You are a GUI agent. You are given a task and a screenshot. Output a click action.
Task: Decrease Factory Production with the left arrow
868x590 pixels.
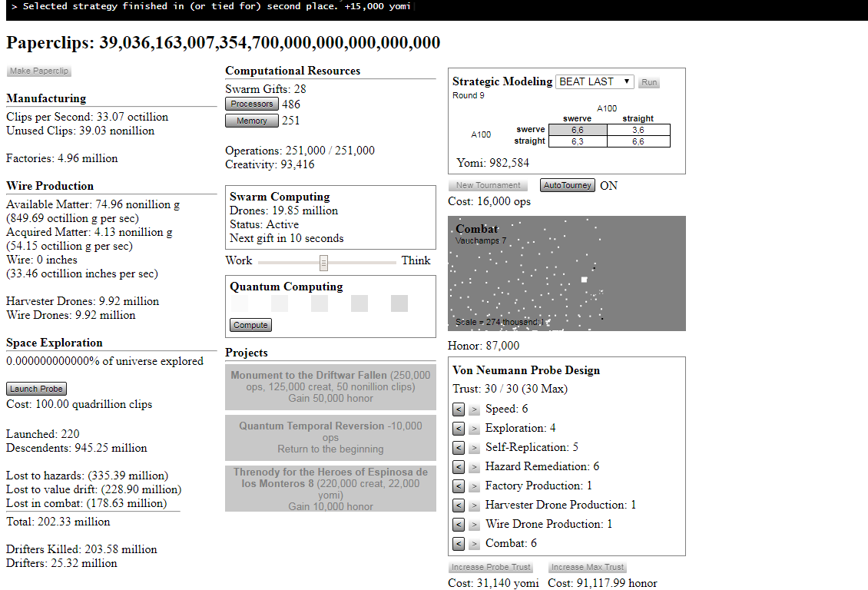pyautogui.click(x=459, y=486)
